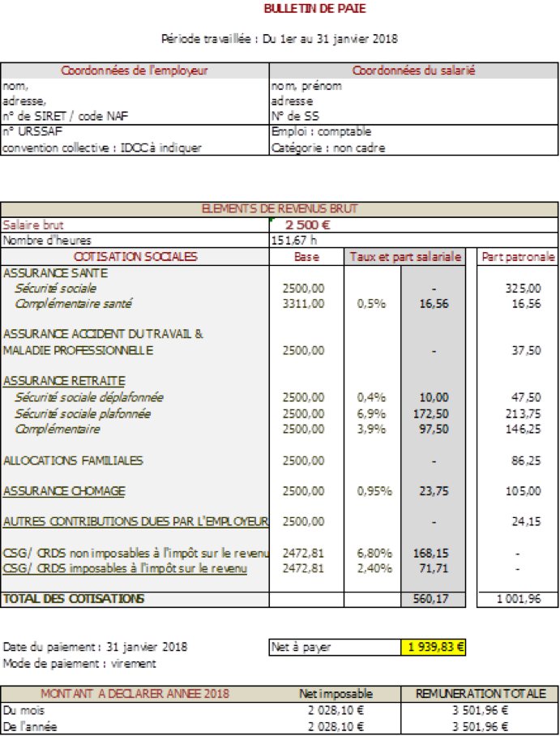Select the BULLETIN DE PAYE title
The width and height of the screenshot is (560, 736).
point(314,9)
